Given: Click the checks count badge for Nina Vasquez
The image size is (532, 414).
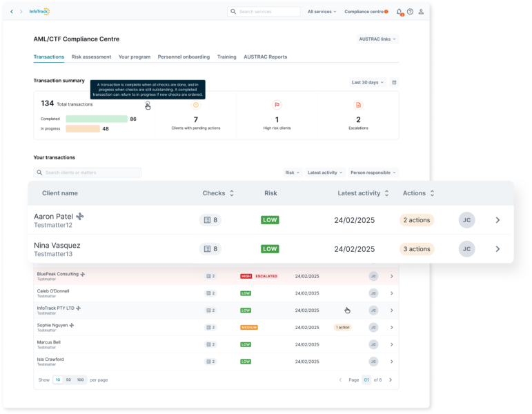Looking at the screenshot, I should pyautogui.click(x=210, y=249).
